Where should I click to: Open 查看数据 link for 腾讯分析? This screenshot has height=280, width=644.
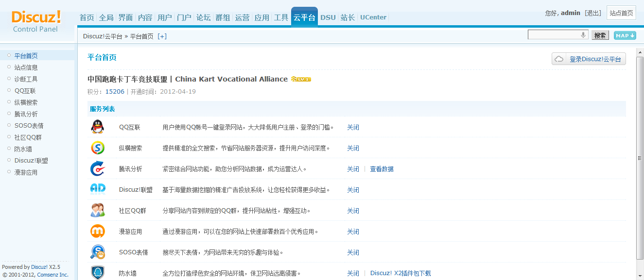click(382, 169)
